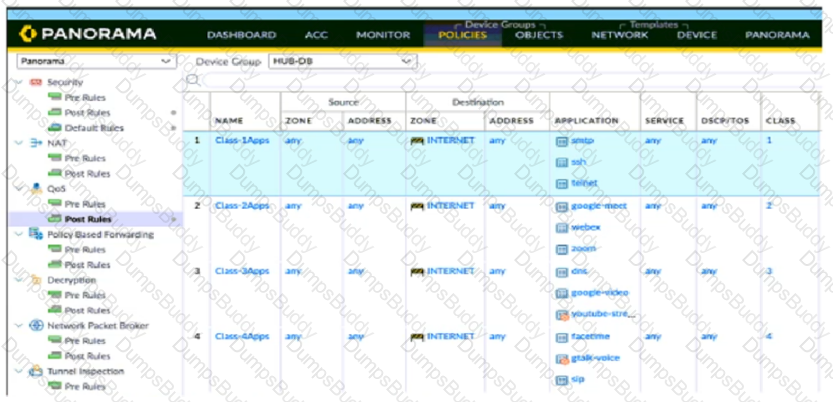
Task: Click the Panorama logo
Action: tap(88, 34)
